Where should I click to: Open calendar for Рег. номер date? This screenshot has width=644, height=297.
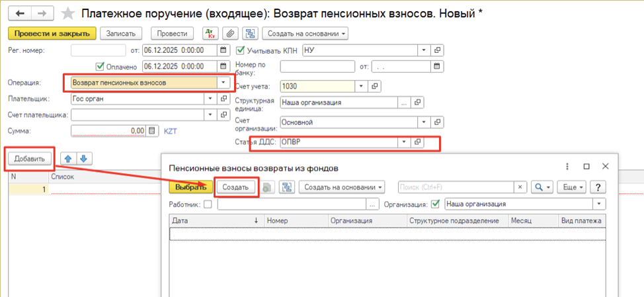pyautogui.click(x=223, y=50)
